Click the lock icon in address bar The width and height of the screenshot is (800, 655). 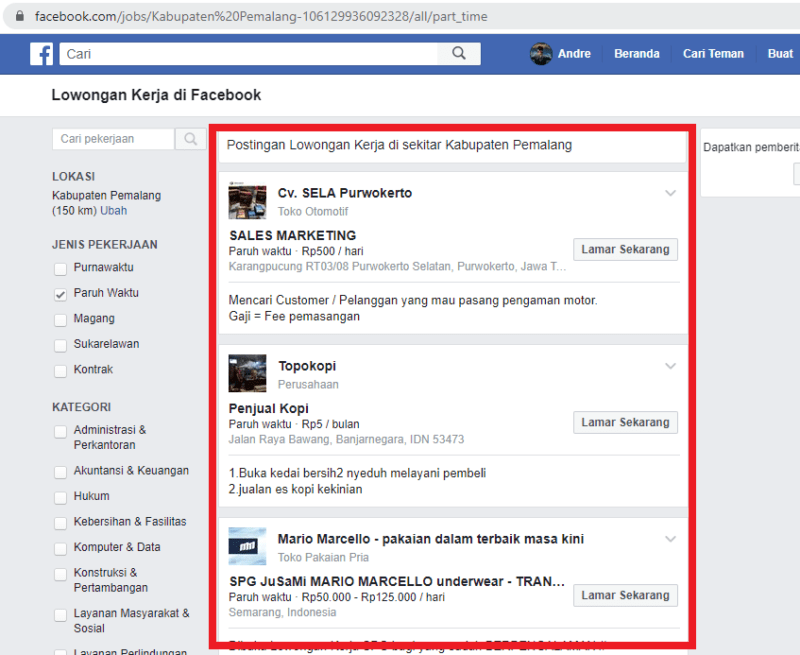pos(19,16)
